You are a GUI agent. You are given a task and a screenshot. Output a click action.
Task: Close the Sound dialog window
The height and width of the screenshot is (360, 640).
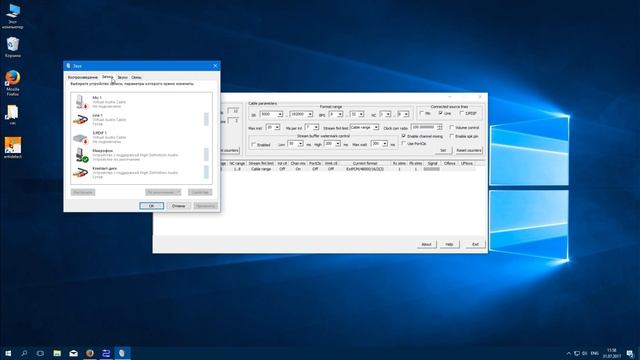(215, 66)
